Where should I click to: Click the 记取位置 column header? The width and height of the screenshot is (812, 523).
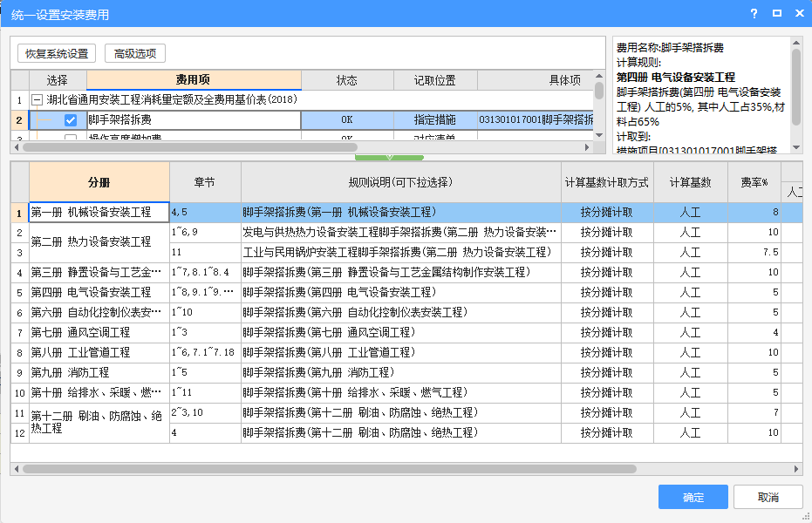pos(435,80)
